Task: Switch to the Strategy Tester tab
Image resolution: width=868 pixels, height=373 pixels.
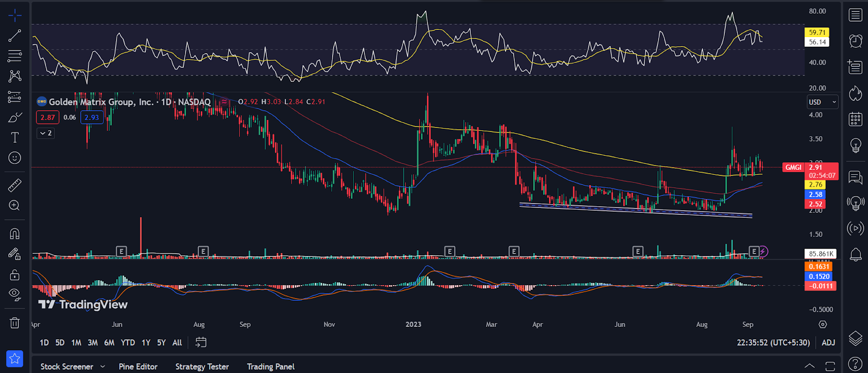Action: click(x=202, y=366)
